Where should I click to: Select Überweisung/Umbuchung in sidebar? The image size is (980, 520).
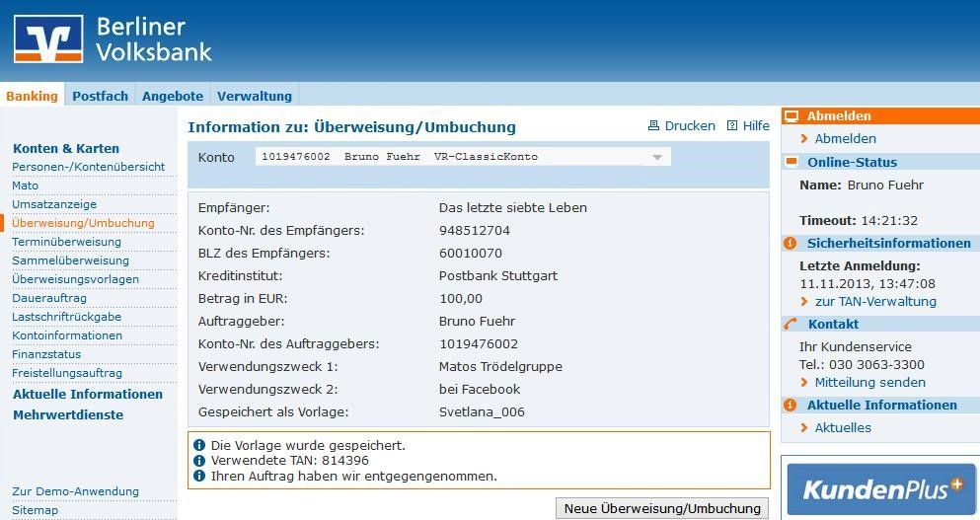(x=83, y=223)
